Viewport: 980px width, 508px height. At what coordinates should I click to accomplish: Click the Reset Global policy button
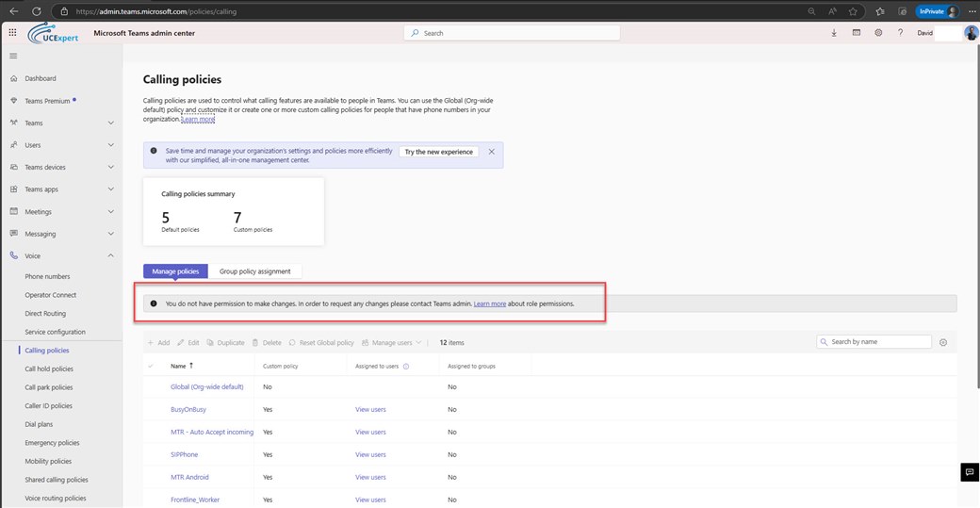321,342
